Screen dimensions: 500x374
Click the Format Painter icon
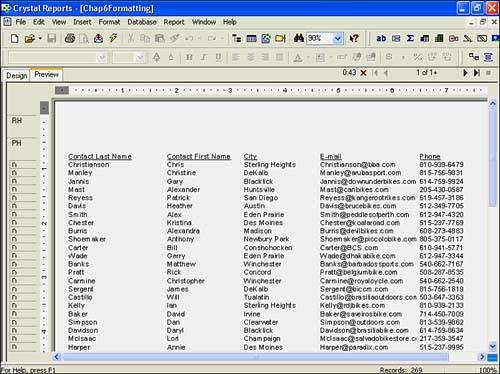[174, 38]
